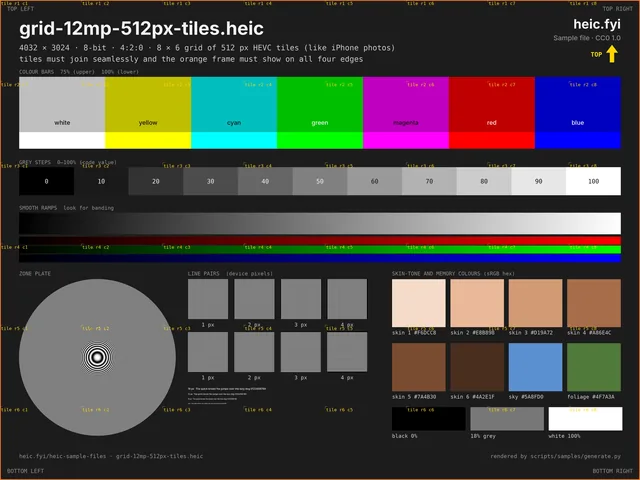Click the 'Sample file · CC0 1.0' text
The height and width of the screenshot is (480, 640).
point(587,38)
